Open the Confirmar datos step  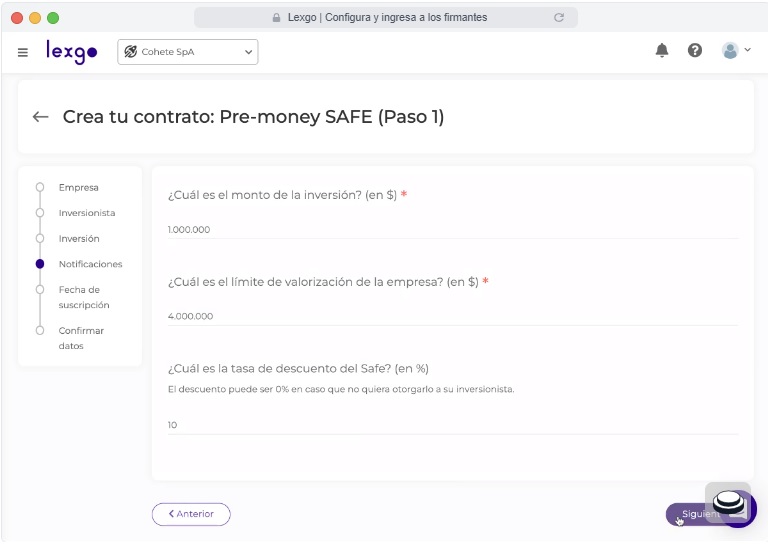click(x=81, y=338)
